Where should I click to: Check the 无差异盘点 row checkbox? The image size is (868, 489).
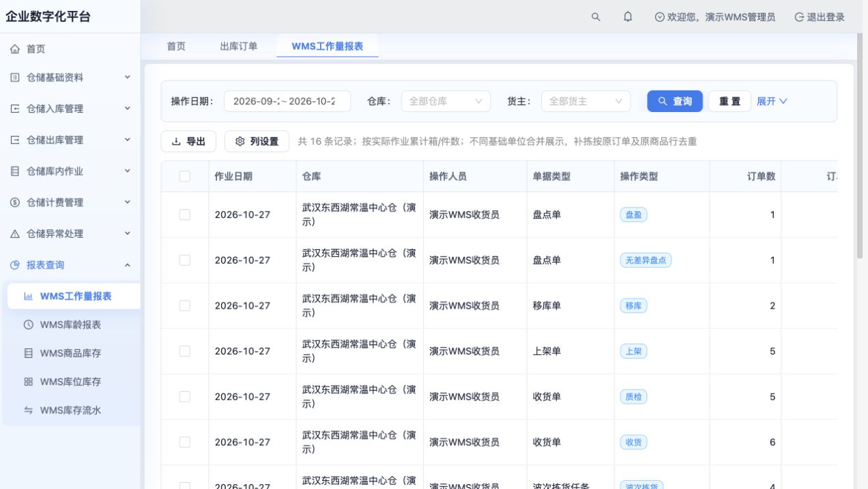[x=185, y=260]
